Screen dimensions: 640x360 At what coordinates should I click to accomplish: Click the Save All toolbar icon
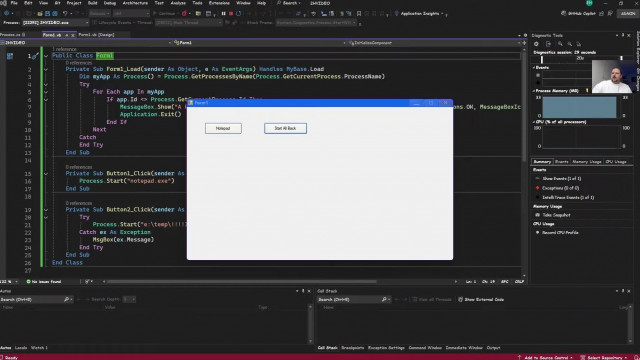[x=55, y=13]
